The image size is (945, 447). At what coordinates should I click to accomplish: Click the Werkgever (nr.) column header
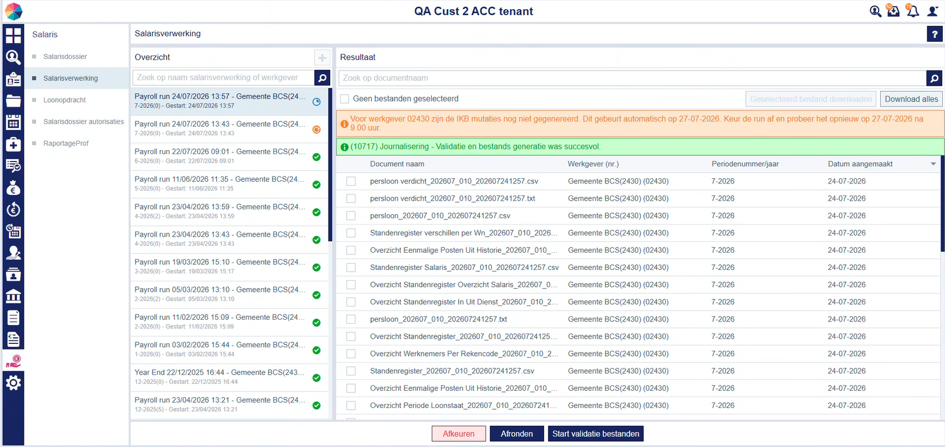click(x=594, y=164)
